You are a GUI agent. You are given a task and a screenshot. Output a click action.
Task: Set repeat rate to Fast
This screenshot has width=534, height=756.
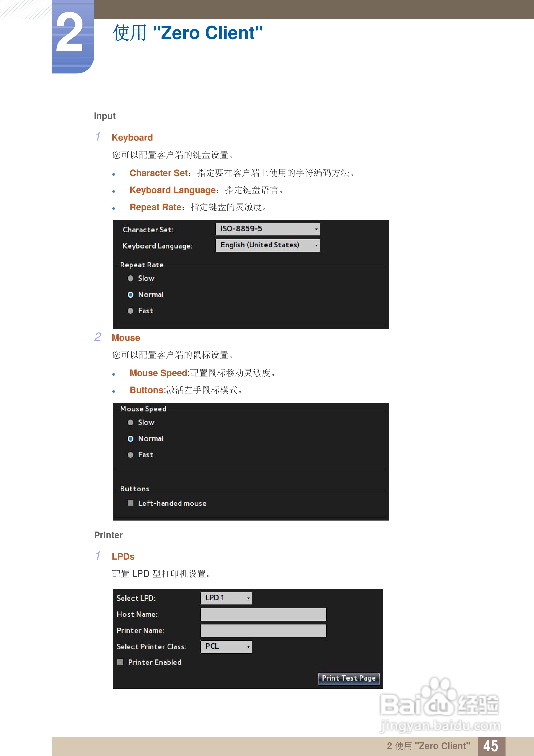pos(131,311)
